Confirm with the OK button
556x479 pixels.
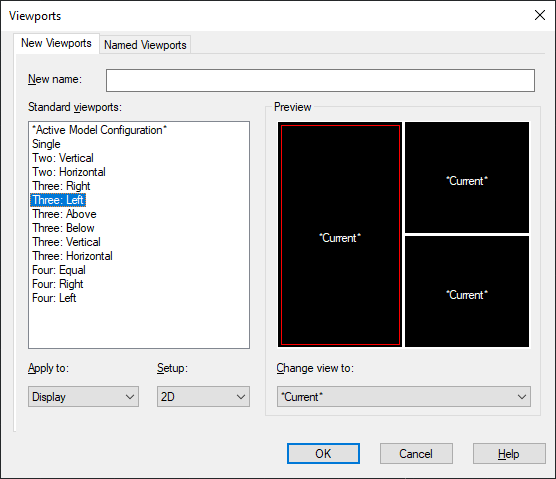323,453
